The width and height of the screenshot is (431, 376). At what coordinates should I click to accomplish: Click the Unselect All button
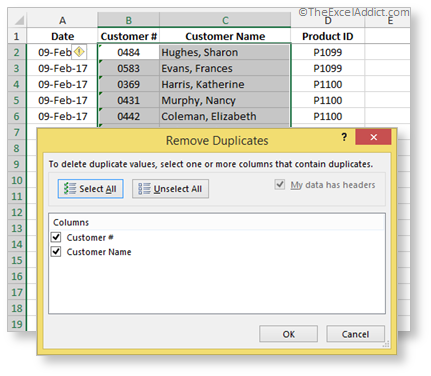170,189
